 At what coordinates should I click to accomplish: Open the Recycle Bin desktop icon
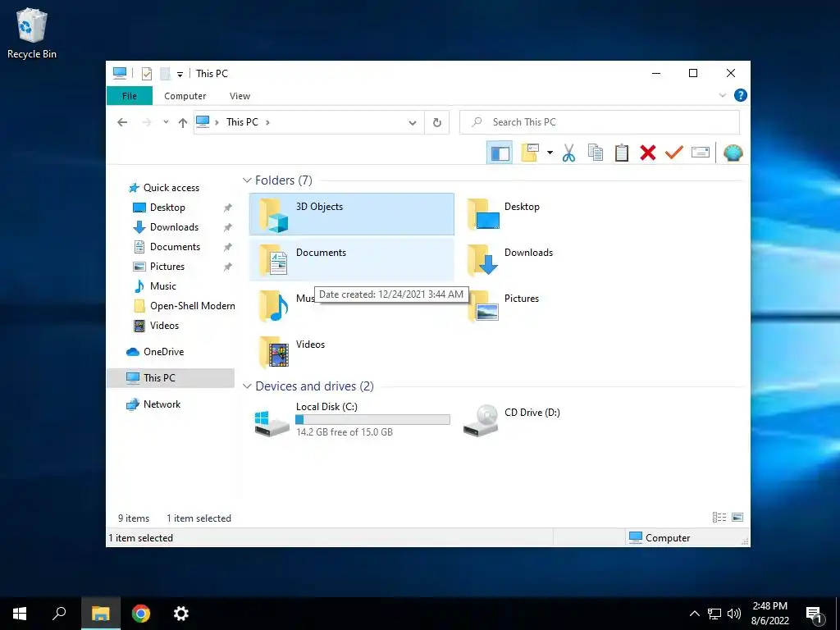(32, 33)
